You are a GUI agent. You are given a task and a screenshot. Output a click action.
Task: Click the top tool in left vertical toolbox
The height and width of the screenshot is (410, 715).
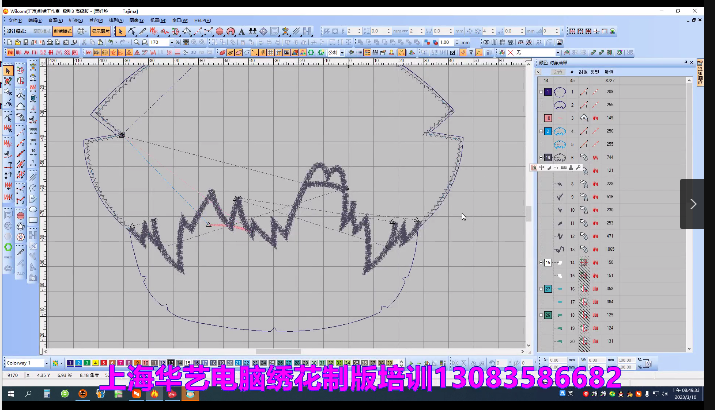[8, 71]
